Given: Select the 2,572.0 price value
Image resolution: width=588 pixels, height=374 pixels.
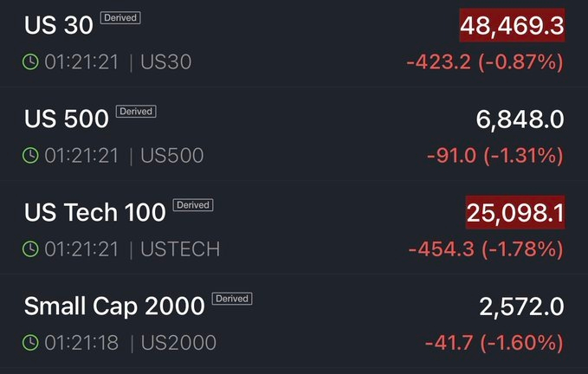Looking at the screenshot, I should (x=521, y=307).
